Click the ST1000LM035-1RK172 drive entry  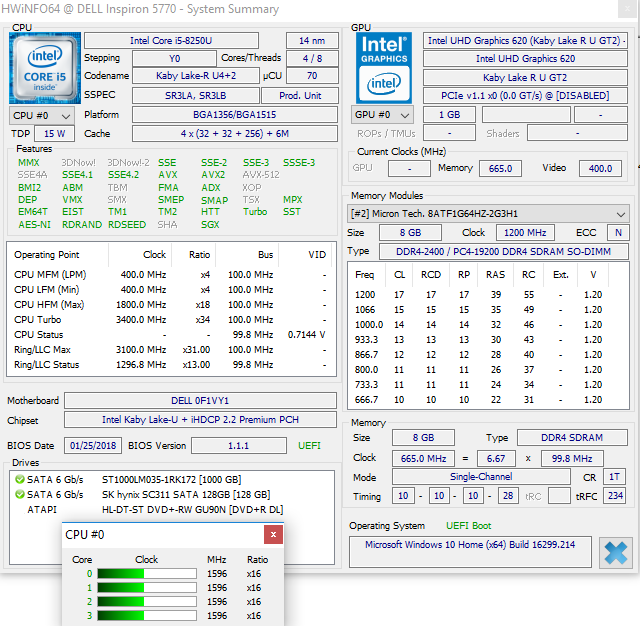[x=171, y=479]
